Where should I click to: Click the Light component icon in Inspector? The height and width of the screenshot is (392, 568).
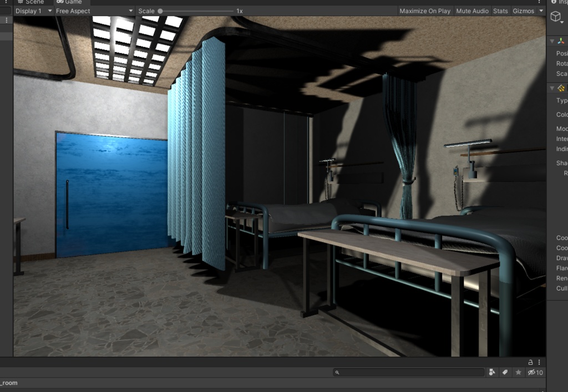560,88
